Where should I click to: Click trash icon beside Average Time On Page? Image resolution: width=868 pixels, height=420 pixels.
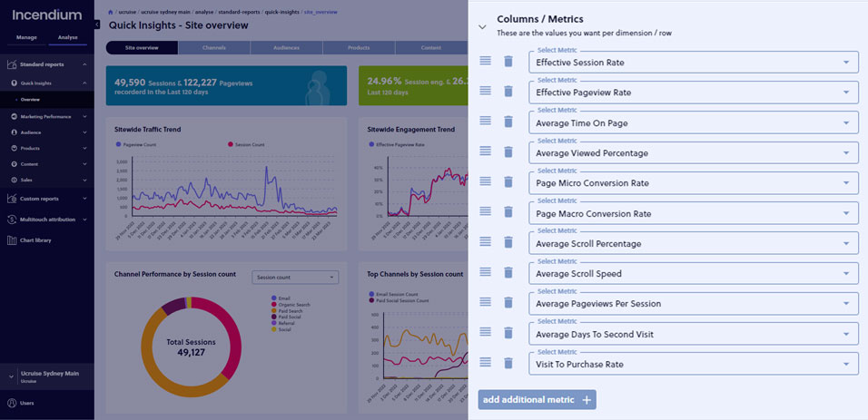(x=508, y=122)
